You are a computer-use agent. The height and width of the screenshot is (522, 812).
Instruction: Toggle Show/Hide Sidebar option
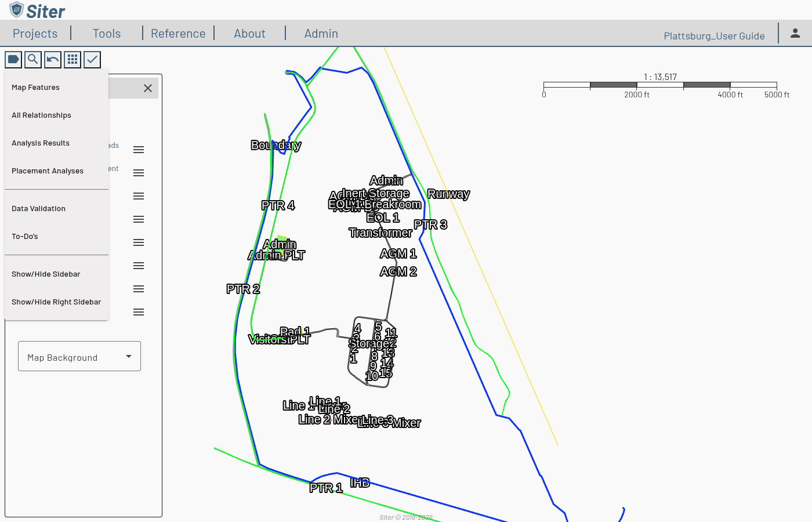pos(56,274)
